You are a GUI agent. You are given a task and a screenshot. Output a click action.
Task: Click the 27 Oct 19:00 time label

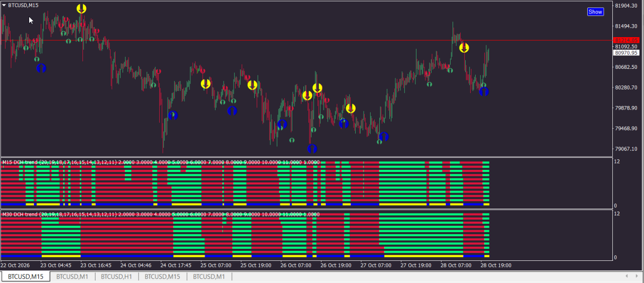416,265
